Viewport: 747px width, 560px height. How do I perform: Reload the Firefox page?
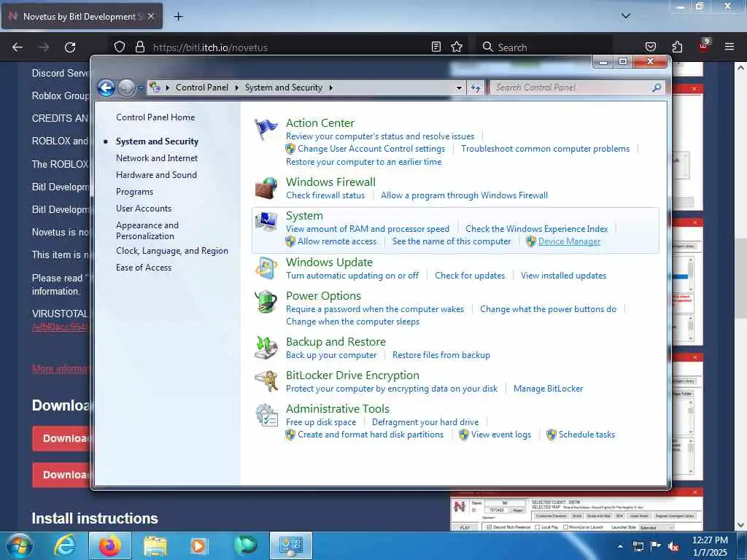click(70, 47)
